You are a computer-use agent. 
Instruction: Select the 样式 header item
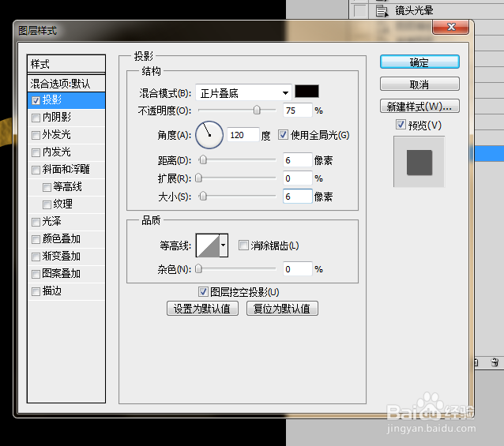point(66,64)
